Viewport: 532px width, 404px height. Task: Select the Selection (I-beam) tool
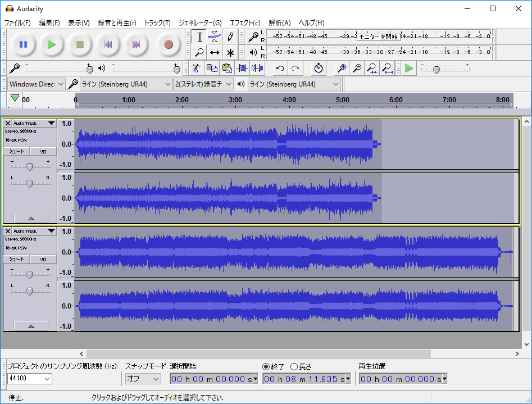(199, 37)
